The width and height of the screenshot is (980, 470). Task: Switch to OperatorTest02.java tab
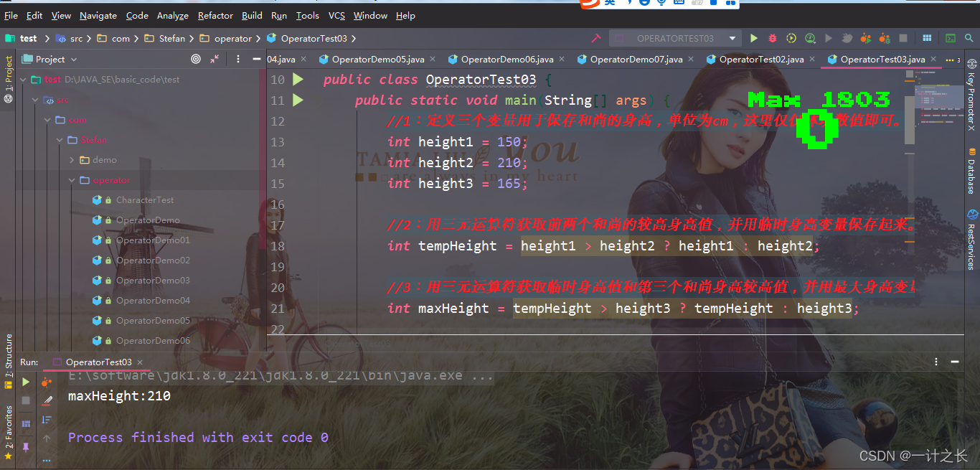(x=761, y=60)
